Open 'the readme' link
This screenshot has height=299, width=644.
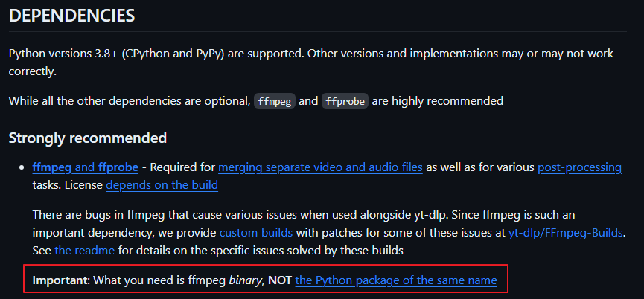coord(84,250)
